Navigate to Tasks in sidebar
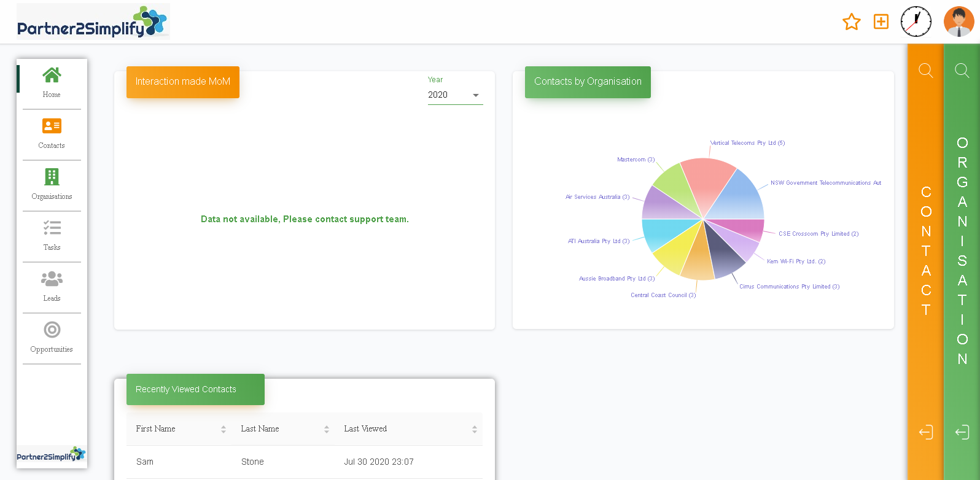The height and width of the screenshot is (480, 980). click(52, 236)
